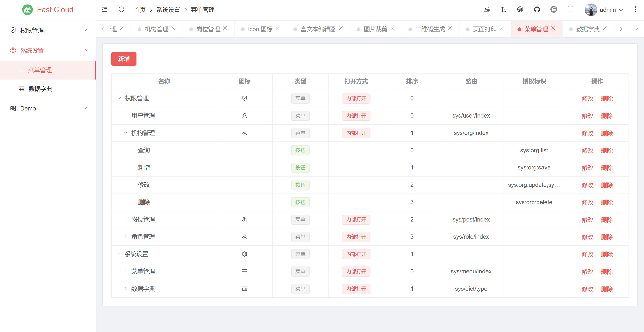Select 数据字典 in the sidebar
The height and width of the screenshot is (332, 644).
pos(40,89)
